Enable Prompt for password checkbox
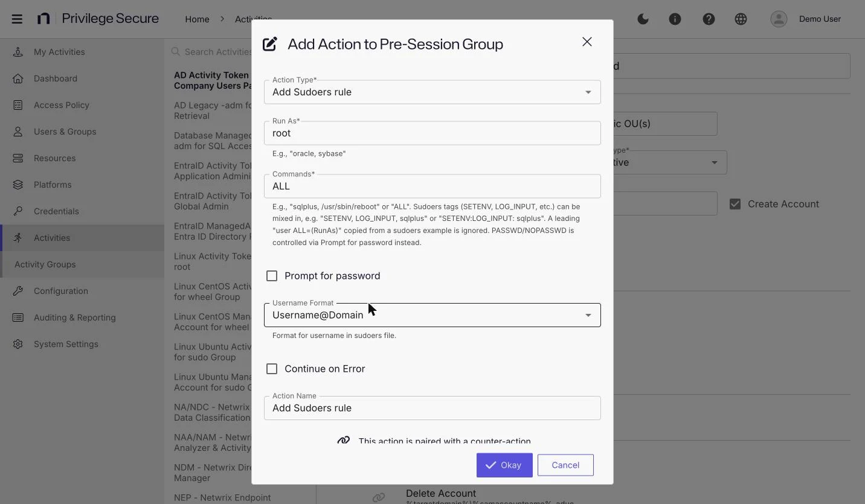The width and height of the screenshot is (865, 504). [272, 276]
